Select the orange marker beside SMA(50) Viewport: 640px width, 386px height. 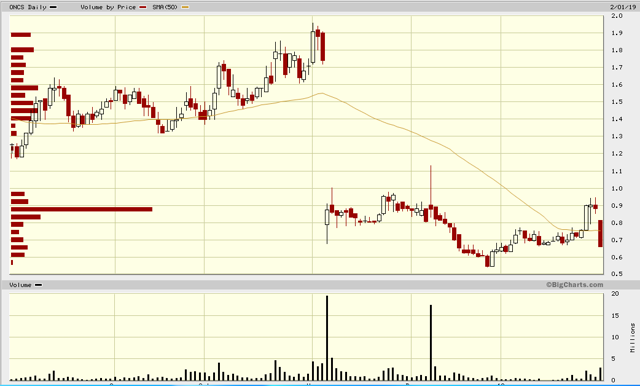pos(185,7)
